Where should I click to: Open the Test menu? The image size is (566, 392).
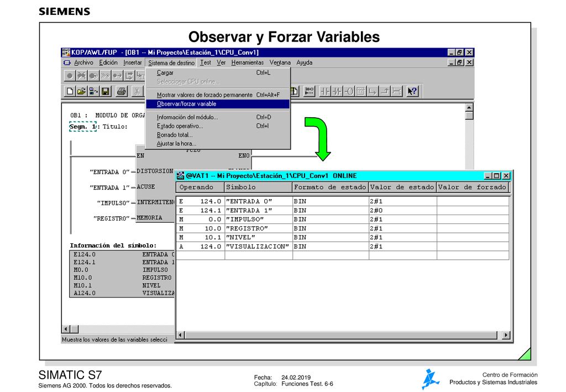tap(206, 62)
